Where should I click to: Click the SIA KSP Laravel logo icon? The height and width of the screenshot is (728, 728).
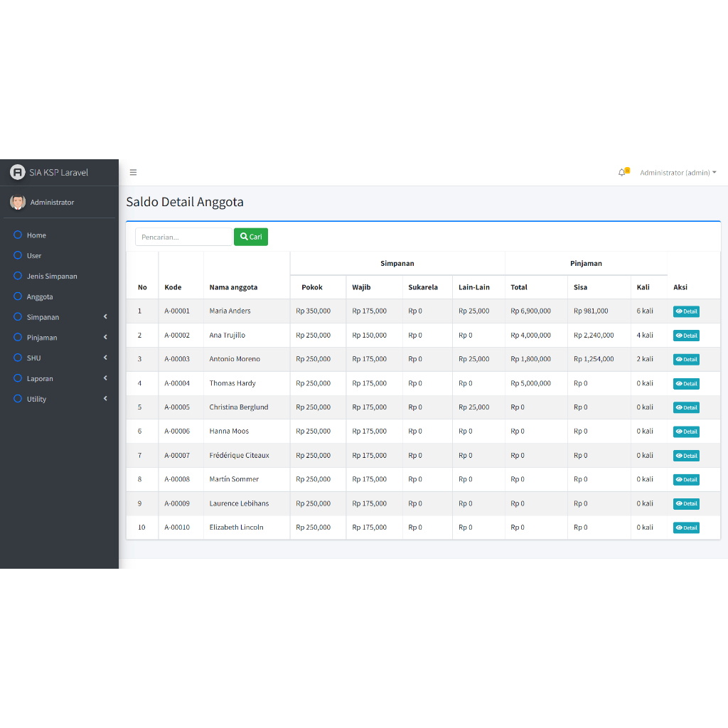18,173
